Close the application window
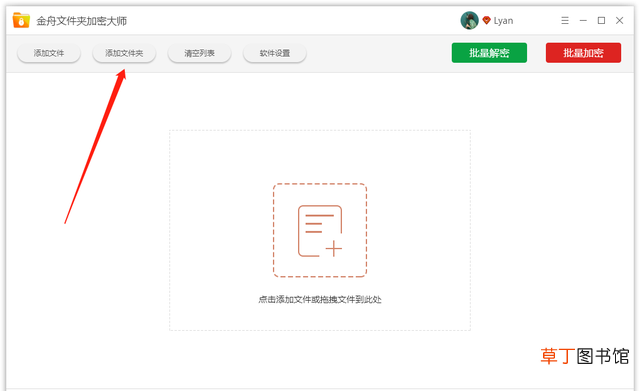 pyautogui.click(x=620, y=20)
